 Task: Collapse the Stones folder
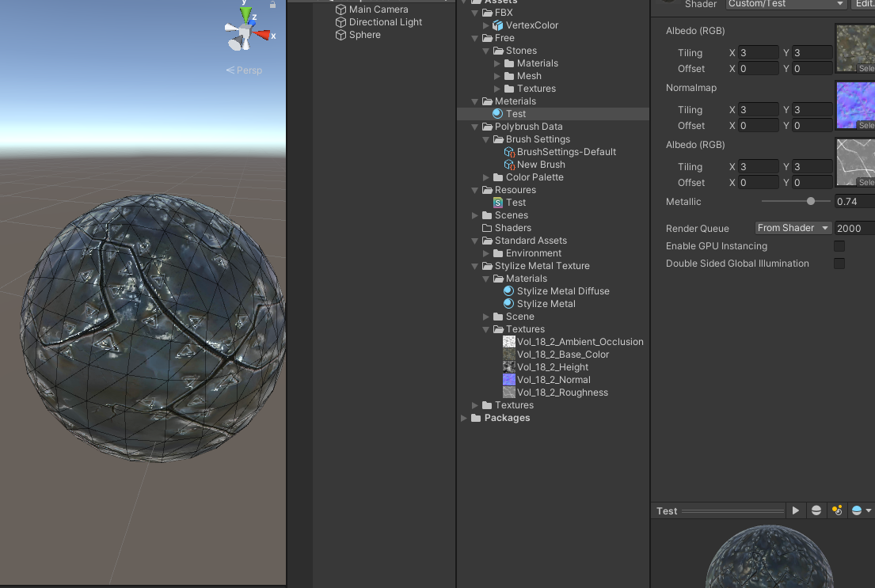click(486, 51)
